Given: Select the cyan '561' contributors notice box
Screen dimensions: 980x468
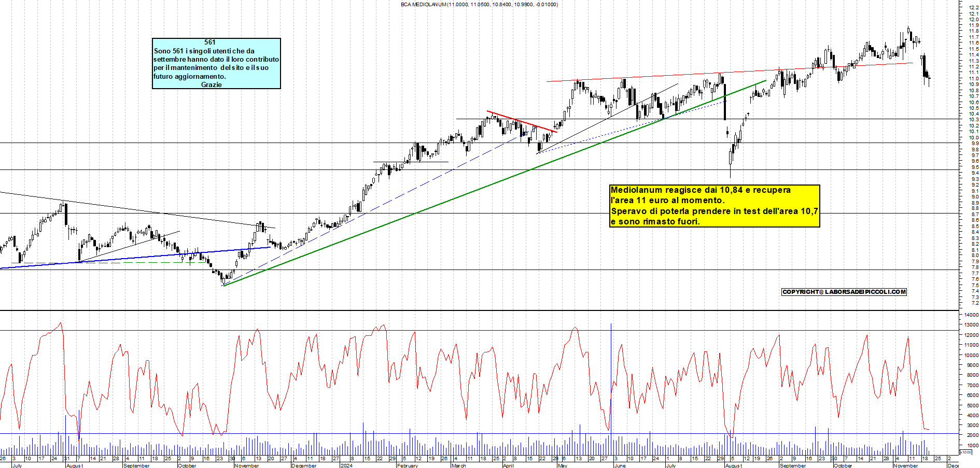Looking at the screenshot, I should pos(216,63).
